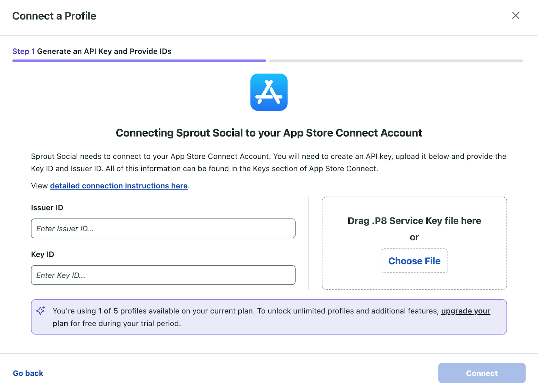
Task: Click the Choose File button
Action: click(x=414, y=261)
